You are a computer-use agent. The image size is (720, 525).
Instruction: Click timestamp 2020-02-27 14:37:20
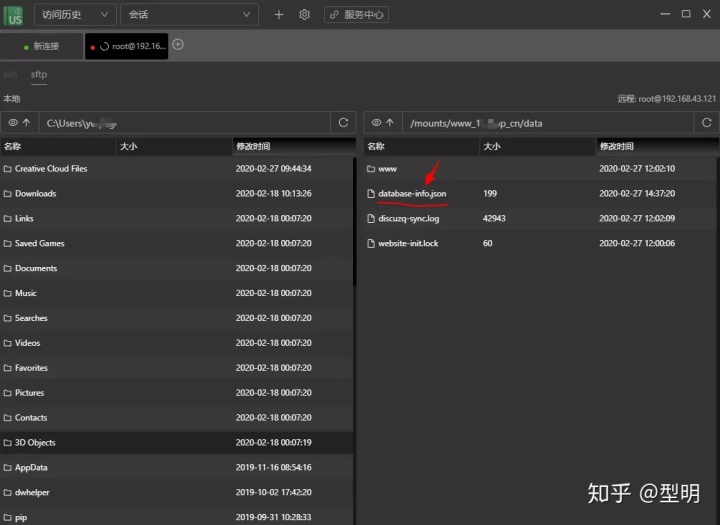tap(637, 193)
